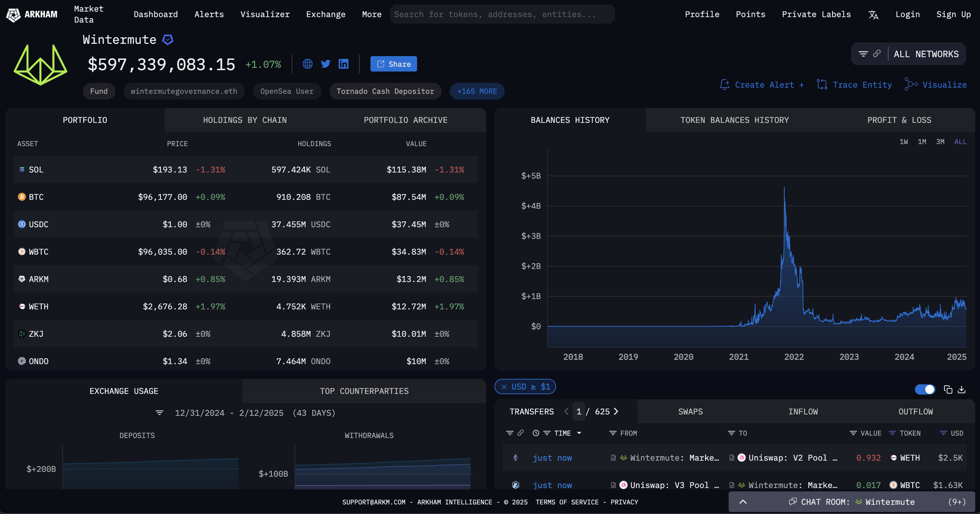This screenshot has height=514, width=980.
Task: Click the Share button
Action: (393, 64)
